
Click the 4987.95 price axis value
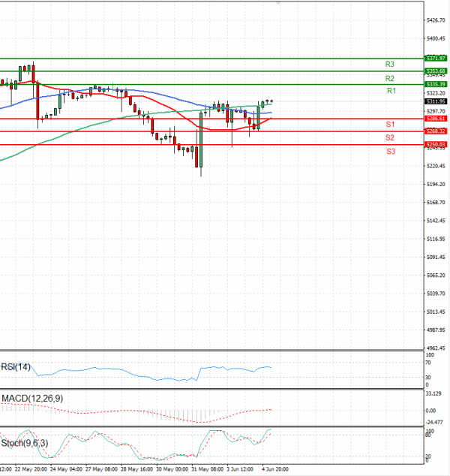436,330
